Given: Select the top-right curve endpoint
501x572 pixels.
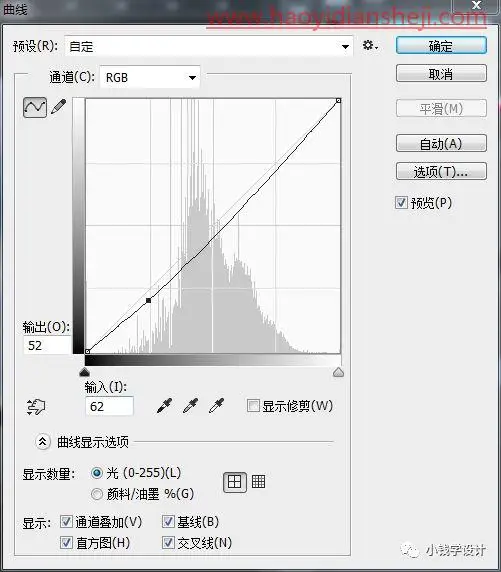Looking at the screenshot, I should (339, 100).
